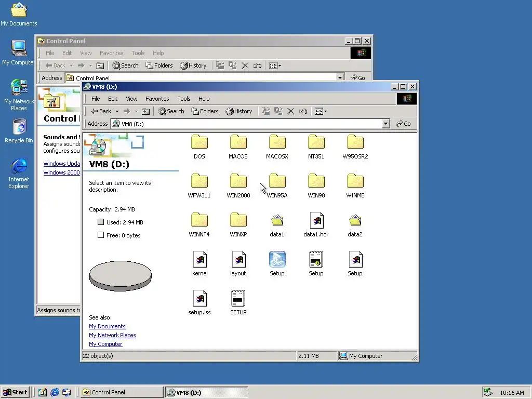Expand Forward history arrow in VM8 window
This screenshot has width=532, height=399.
click(137, 111)
